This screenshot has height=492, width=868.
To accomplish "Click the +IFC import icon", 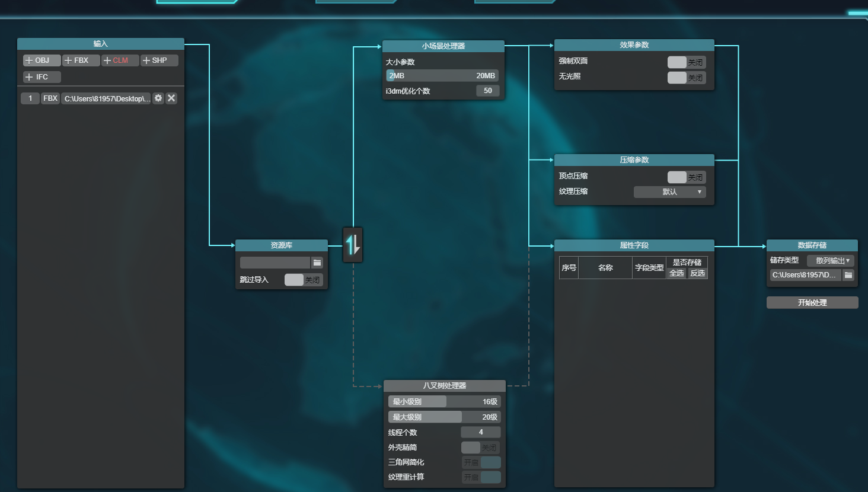I will tap(41, 76).
